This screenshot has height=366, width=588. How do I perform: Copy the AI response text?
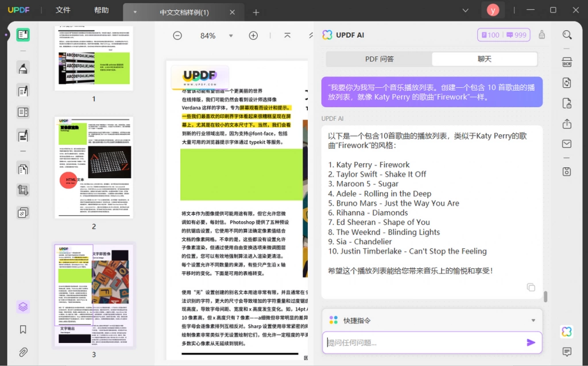(531, 287)
